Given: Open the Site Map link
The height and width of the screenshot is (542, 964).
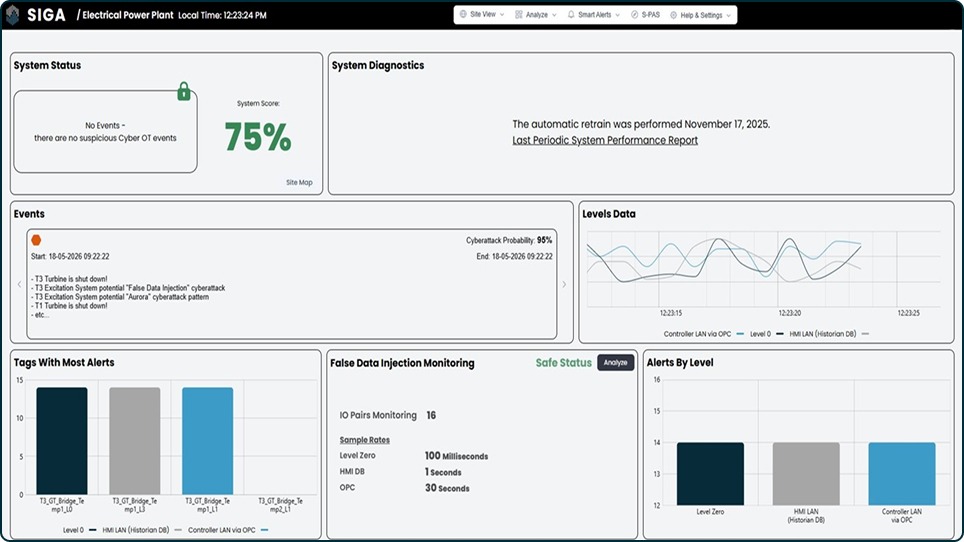Looking at the screenshot, I should (x=299, y=183).
